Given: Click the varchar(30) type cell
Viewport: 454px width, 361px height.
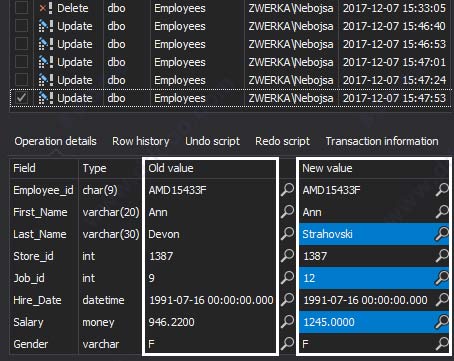Looking at the screenshot, I should pos(111,234).
